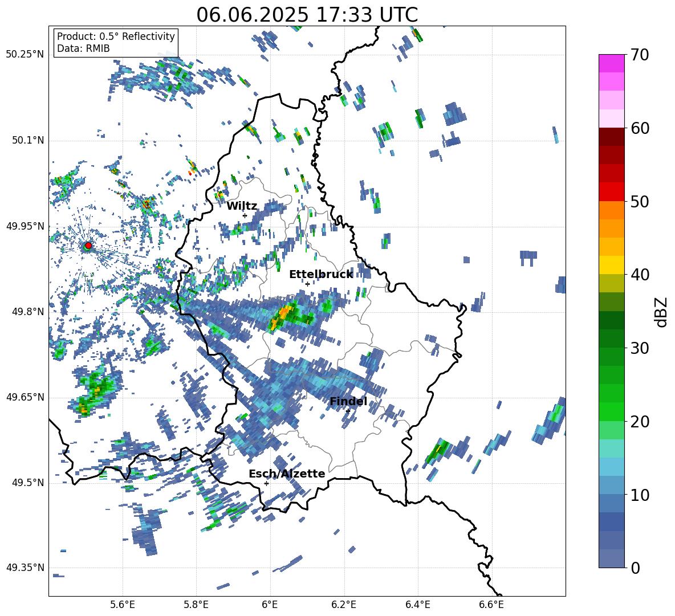Click the 50.1°N latitude label

coord(27,141)
